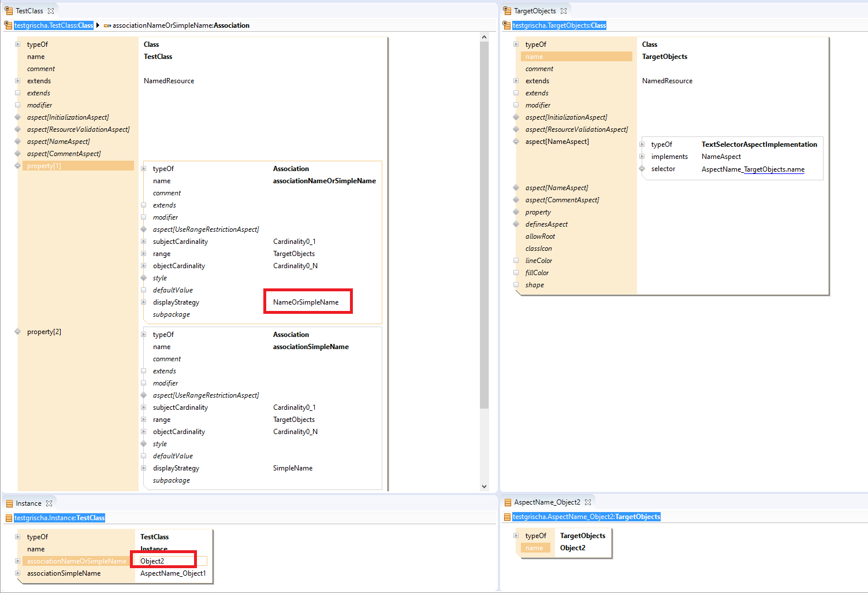868x593 pixels.
Task: Click the icon on the TargetObjects tab
Action: click(x=507, y=11)
